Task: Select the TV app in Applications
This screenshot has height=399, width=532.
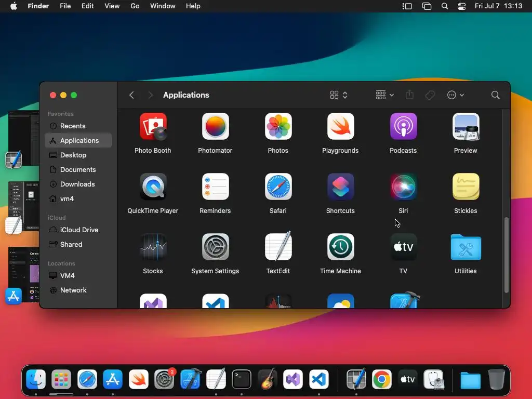Action: coord(403,247)
